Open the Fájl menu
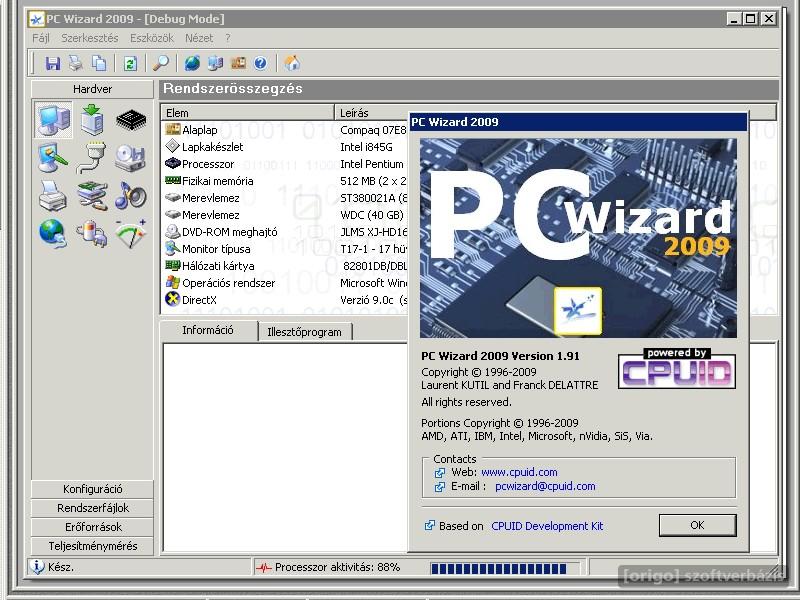The height and width of the screenshot is (600, 800). [41, 38]
